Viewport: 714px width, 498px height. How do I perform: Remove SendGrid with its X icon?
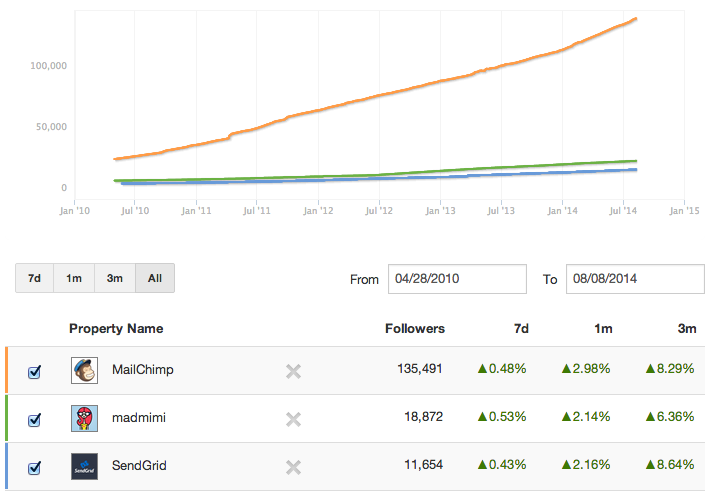pos(293,468)
